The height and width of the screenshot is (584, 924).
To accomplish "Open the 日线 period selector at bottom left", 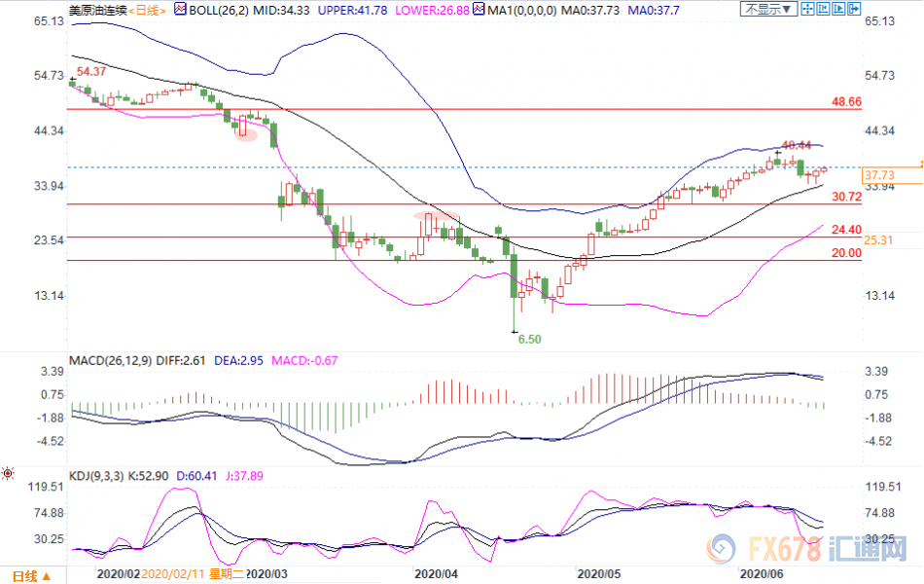I will 32,576.
